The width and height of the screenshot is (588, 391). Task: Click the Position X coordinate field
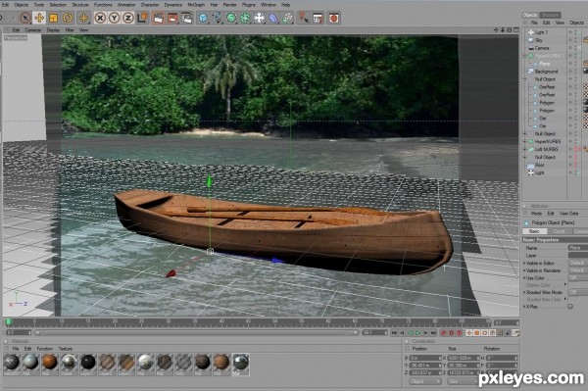click(425, 358)
